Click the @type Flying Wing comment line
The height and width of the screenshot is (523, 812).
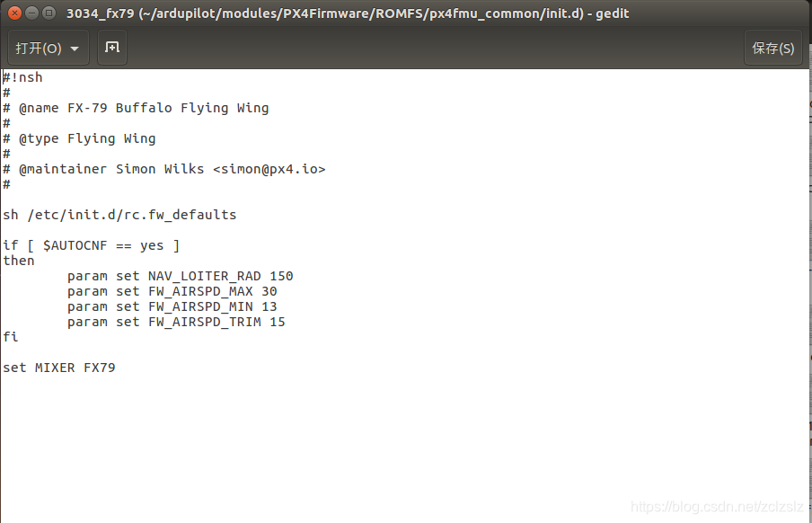click(79, 138)
